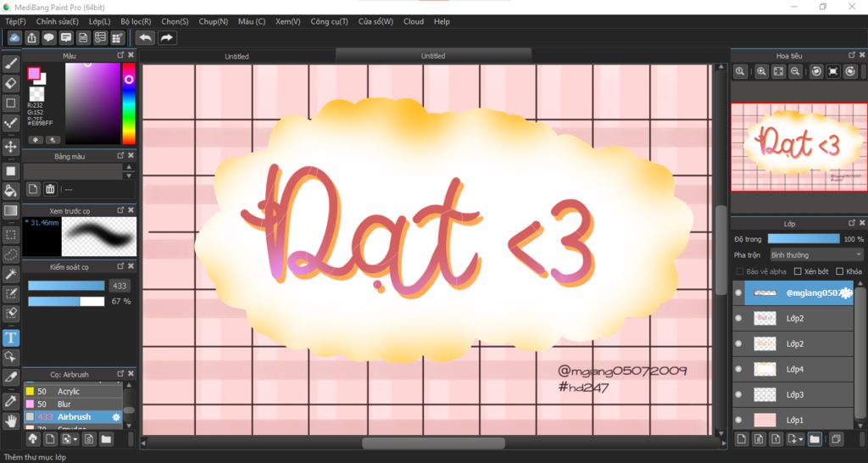Screen dimensions: 868x463
Task: Switch to the first Untitled tab
Action: (237, 56)
